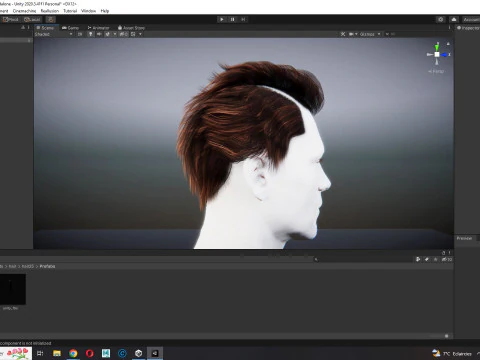Click the search by label filter icon
The width and height of the screenshot is (480, 360).
click(427, 259)
